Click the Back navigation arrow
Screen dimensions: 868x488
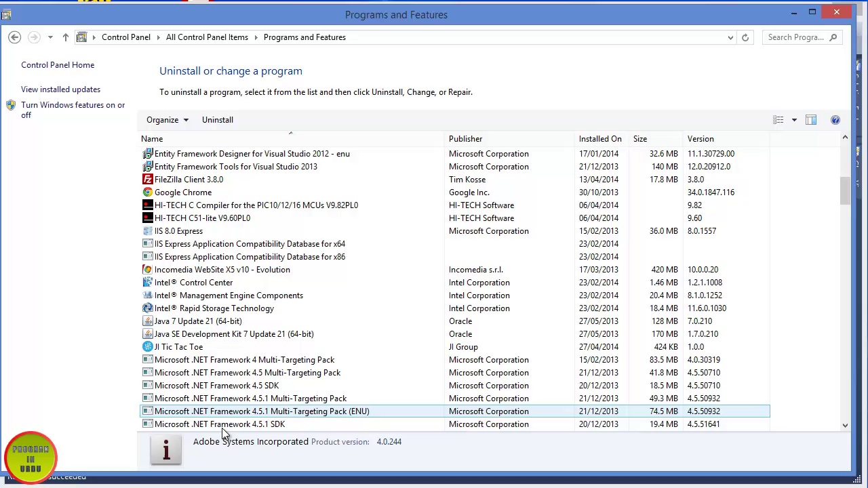(14, 37)
